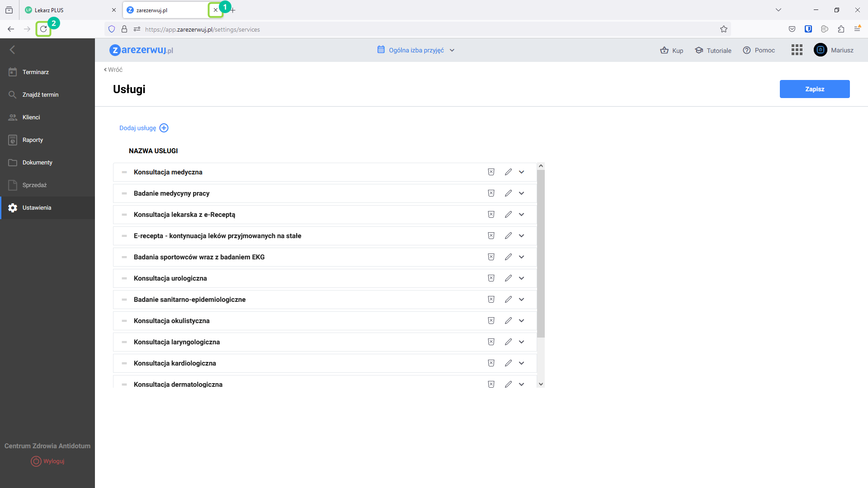Viewport: 868px width, 488px height.
Task: Expand Konsultacja lekarska z e-Receptą row
Action: (522, 215)
